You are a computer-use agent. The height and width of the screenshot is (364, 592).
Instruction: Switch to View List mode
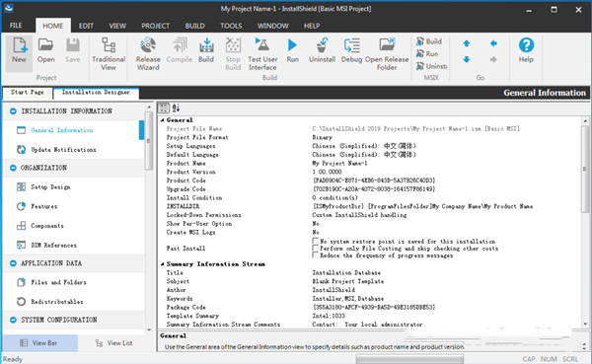click(114, 343)
